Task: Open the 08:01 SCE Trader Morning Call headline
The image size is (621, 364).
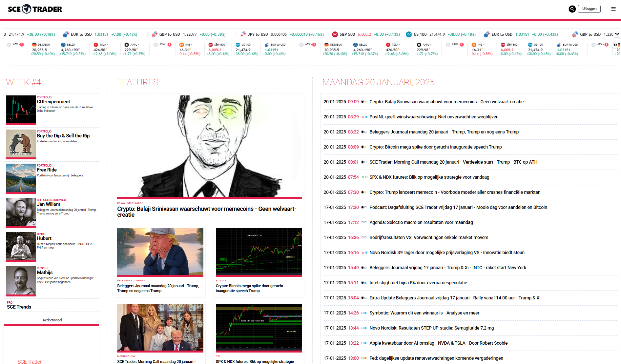Action: 453,162
